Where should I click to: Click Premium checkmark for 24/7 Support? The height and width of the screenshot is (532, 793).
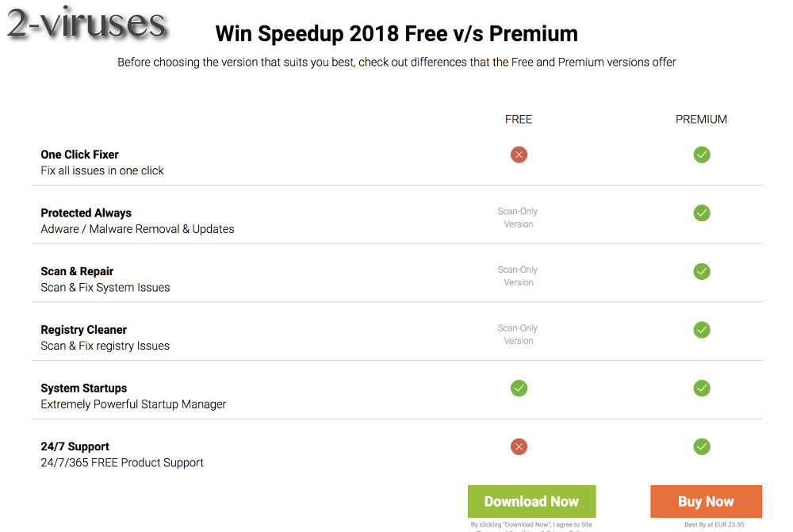tap(702, 446)
